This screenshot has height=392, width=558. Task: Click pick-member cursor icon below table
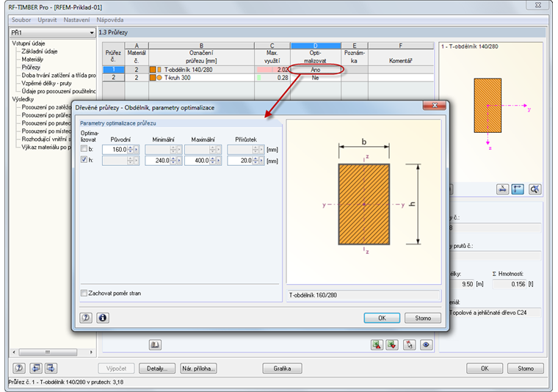point(410,345)
